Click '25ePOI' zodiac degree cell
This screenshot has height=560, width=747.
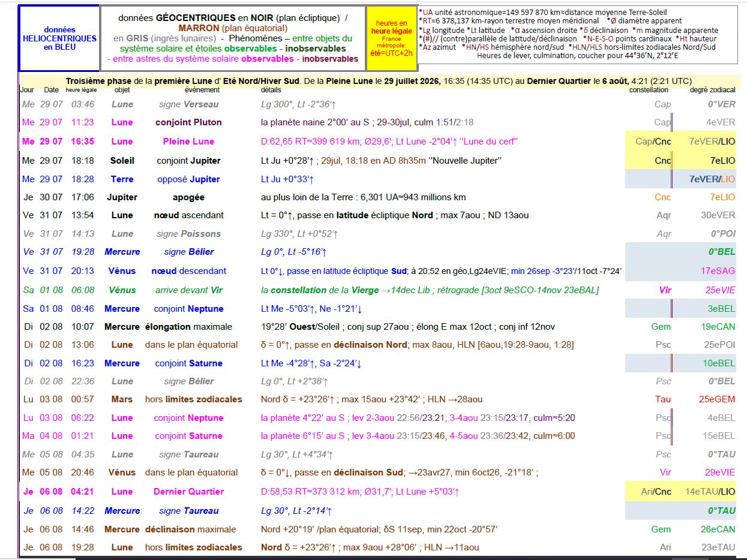point(719,345)
